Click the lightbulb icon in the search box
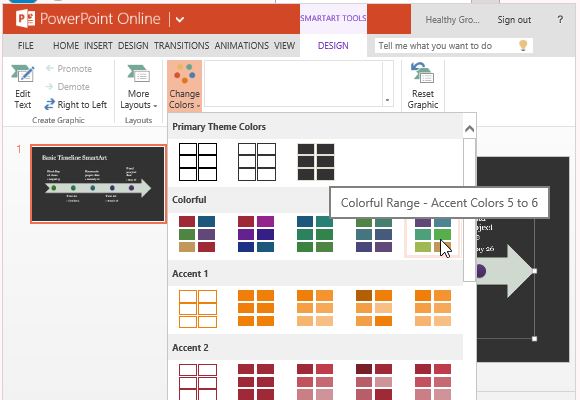This screenshot has width=580, height=400. (523, 46)
